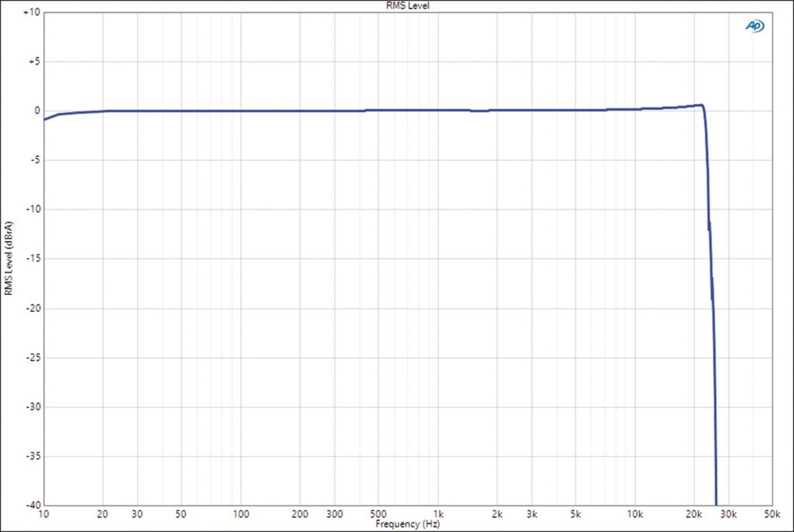Click the RMS Level (dBrA) axis label
Screen dimensions: 794x532
pos(8,258)
